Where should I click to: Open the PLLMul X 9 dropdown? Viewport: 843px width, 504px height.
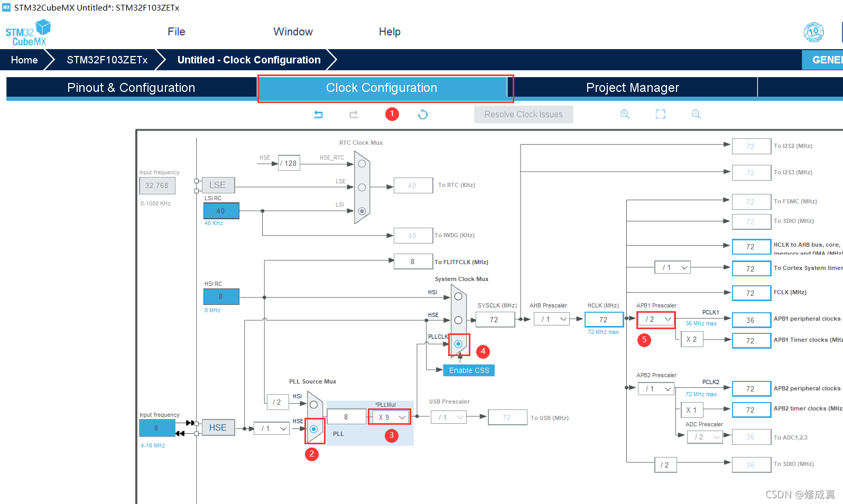pos(390,417)
